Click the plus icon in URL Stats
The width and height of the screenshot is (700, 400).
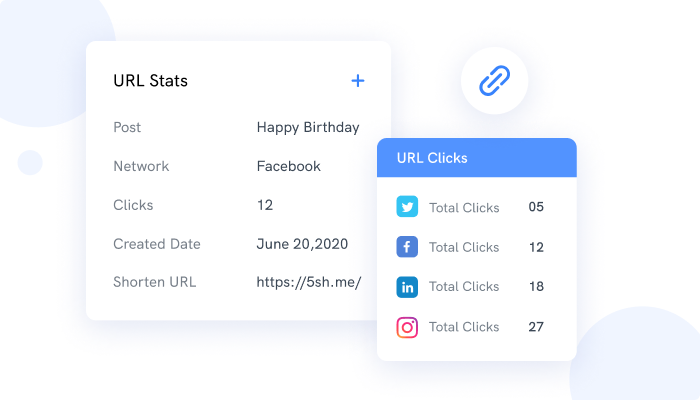(358, 81)
